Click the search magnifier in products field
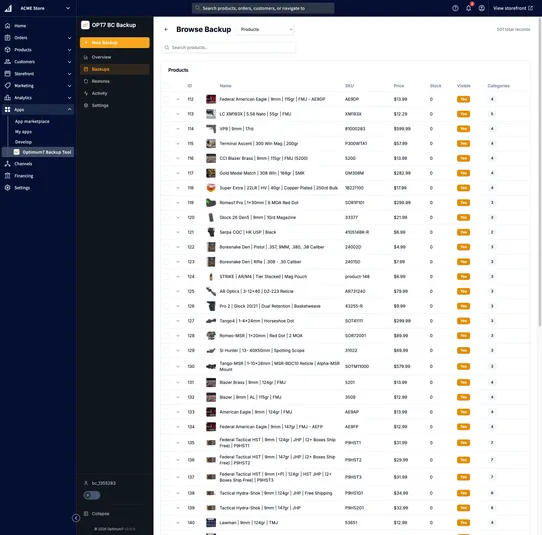 tap(167, 47)
